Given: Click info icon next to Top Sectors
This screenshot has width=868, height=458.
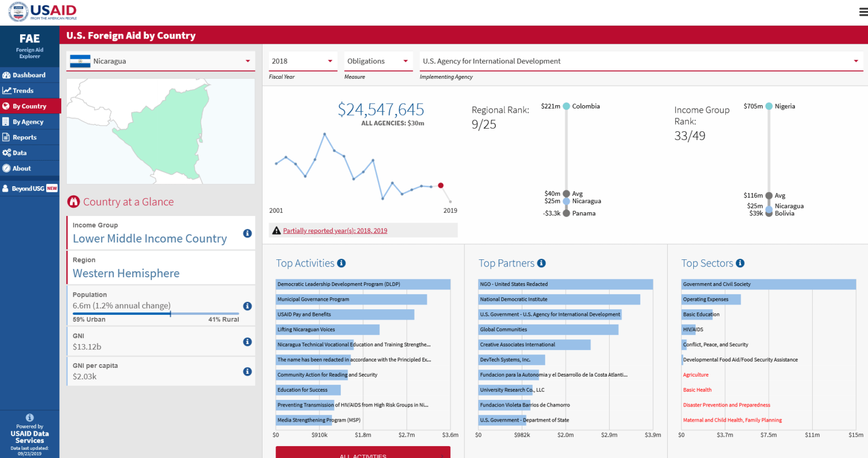Looking at the screenshot, I should (740, 263).
